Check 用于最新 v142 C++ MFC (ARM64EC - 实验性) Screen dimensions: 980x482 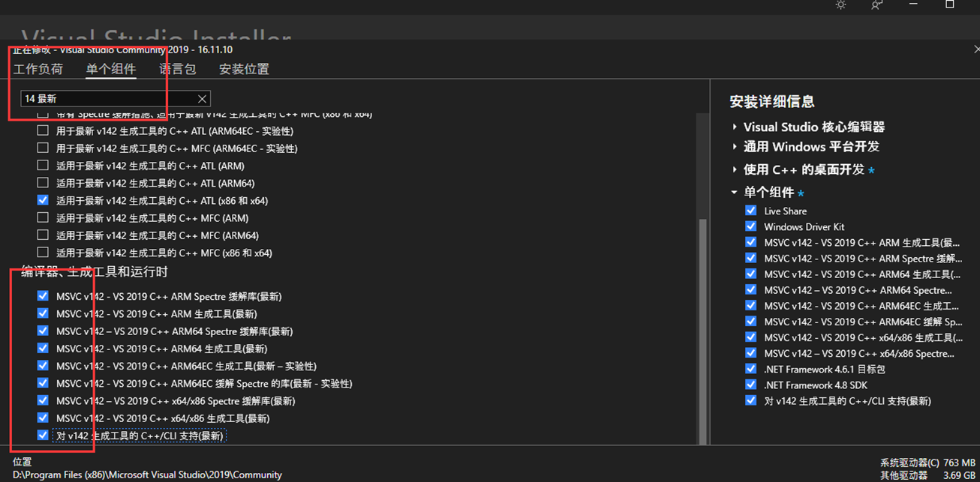(x=43, y=148)
